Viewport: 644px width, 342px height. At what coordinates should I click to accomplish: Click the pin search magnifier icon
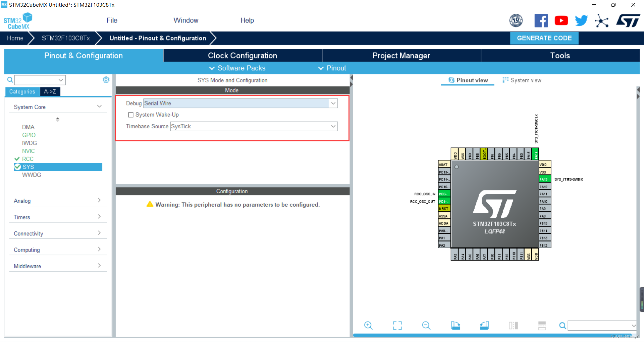coord(562,325)
